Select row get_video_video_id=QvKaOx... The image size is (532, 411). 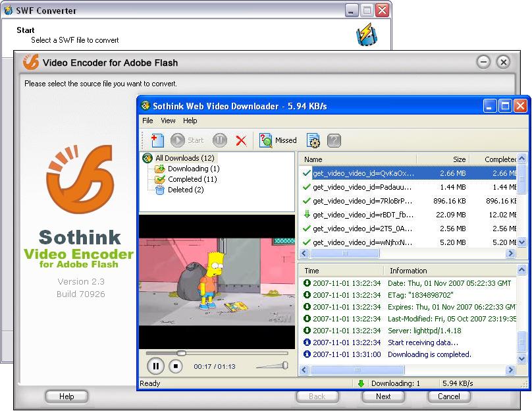(x=408, y=173)
